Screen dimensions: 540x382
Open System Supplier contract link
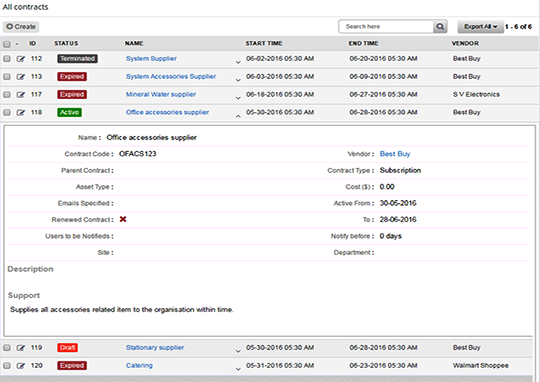(x=151, y=59)
